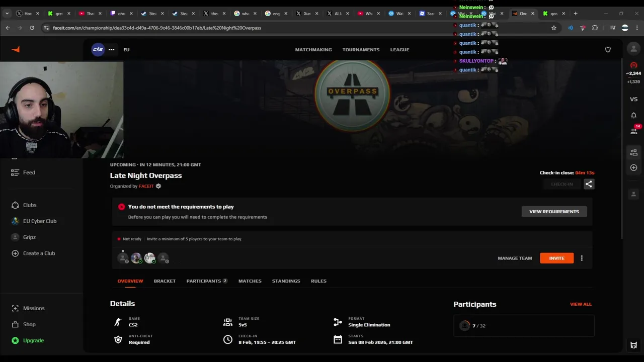This screenshot has height=362, width=644.
Task: Click the red requirements warning icon
Action: (x=121, y=207)
